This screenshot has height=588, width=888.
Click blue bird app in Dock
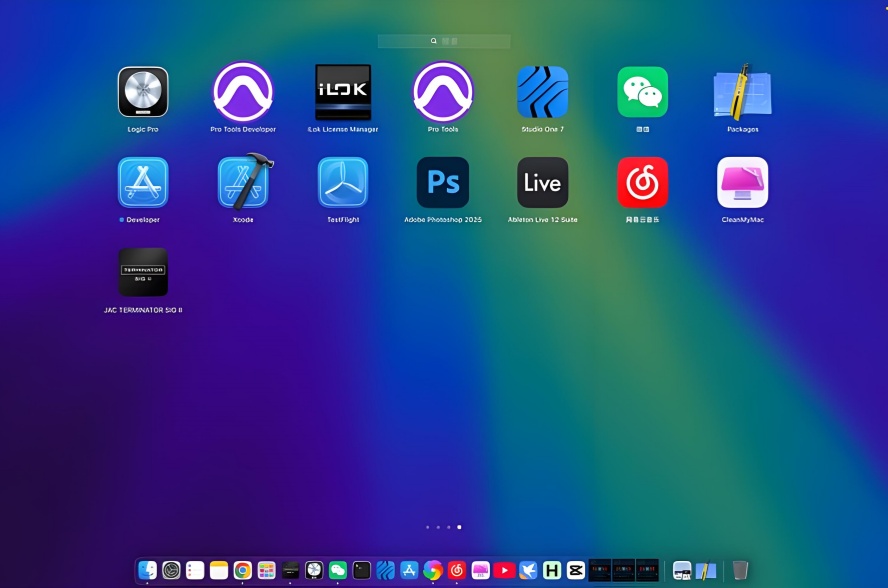tap(528, 570)
